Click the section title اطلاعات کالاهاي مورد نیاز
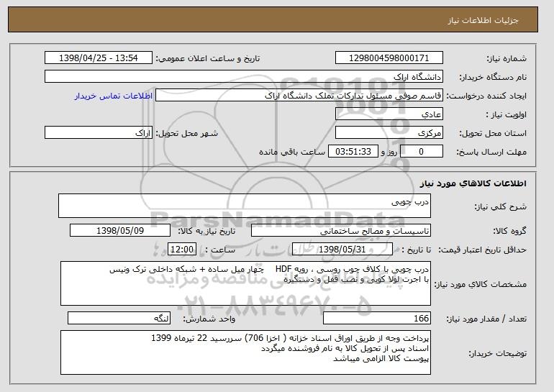This screenshot has width=554, height=392. [x=473, y=183]
